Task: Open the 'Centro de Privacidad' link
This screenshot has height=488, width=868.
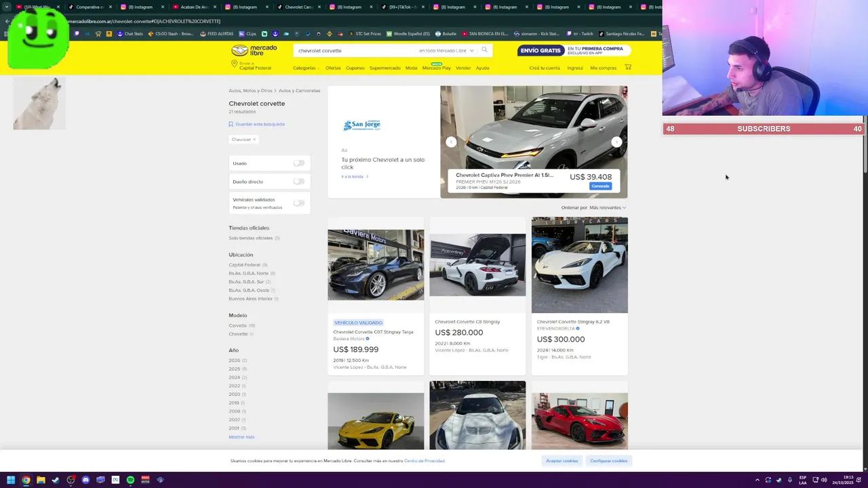Action: pyautogui.click(x=425, y=461)
